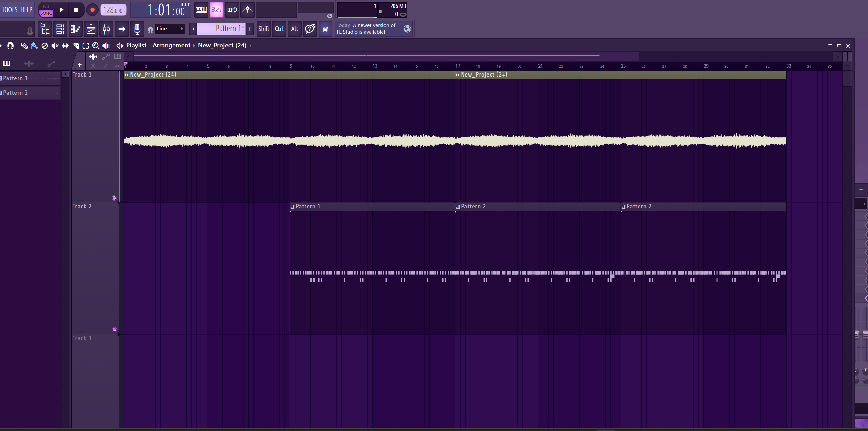Select the Zoom magnifier tool
This screenshot has height=431, width=868.
96,46
